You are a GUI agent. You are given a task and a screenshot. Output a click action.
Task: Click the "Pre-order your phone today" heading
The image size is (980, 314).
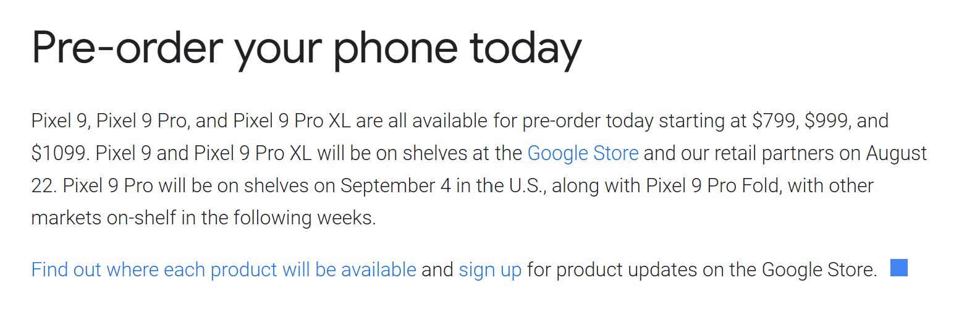(306, 48)
